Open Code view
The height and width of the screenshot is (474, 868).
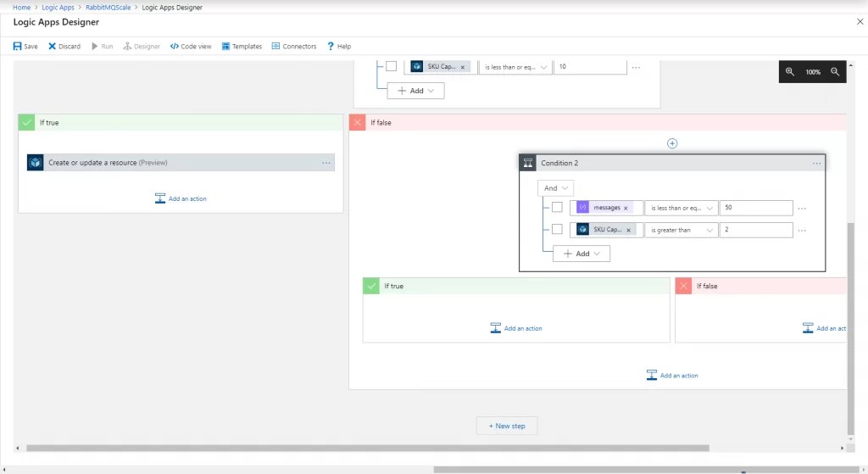coord(191,47)
